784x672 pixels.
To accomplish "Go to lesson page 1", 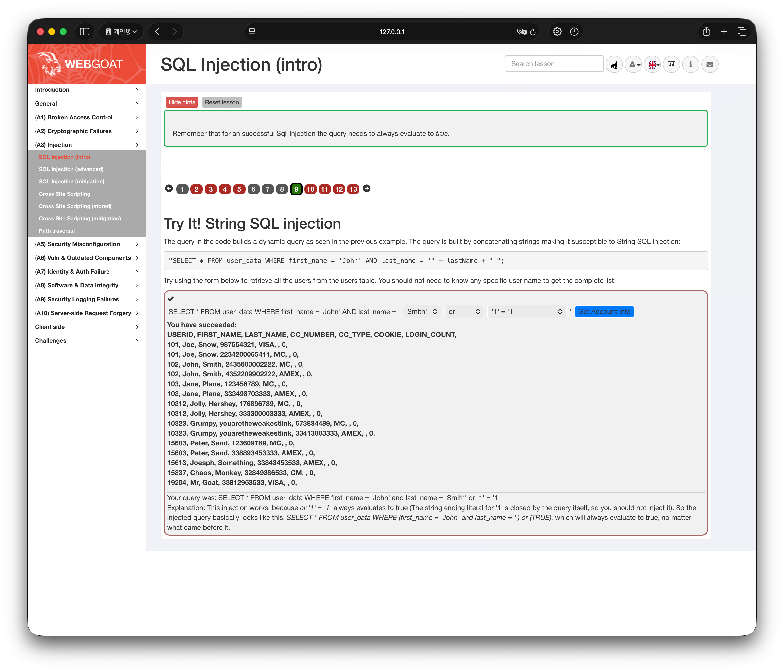I will click(x=182, y=189).
